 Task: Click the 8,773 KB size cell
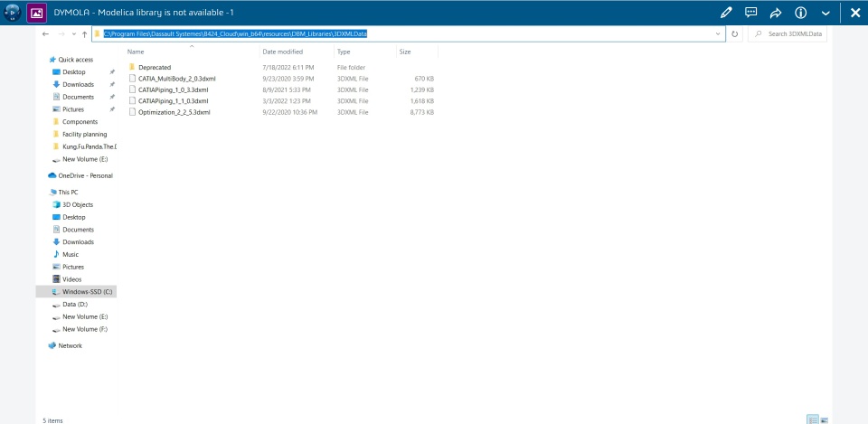click(422, 112)
